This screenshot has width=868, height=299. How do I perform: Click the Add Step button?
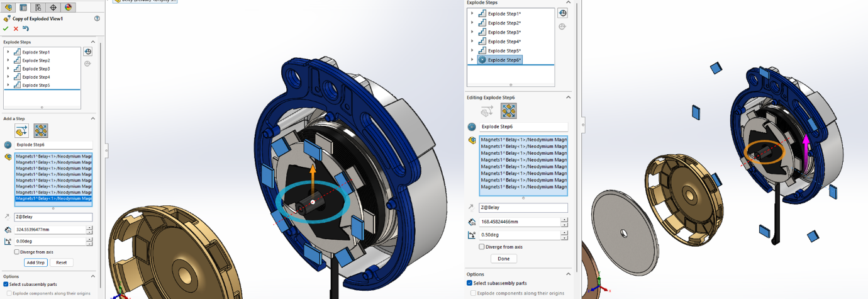point(36,262)
